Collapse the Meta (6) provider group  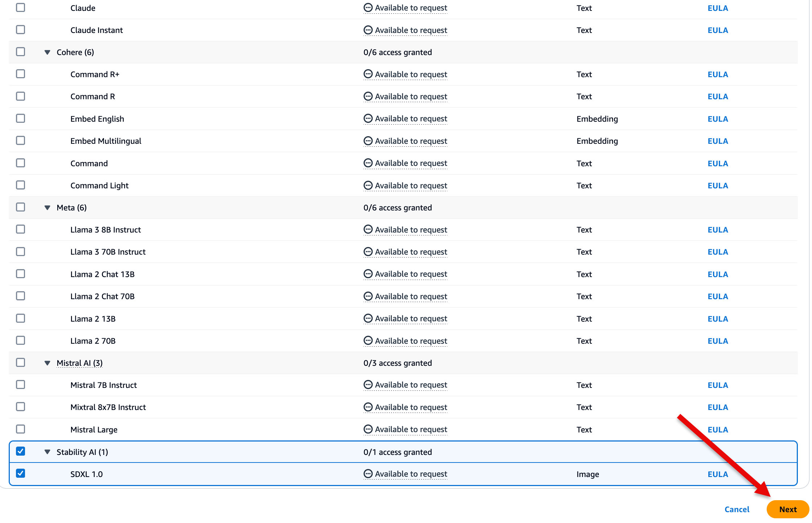coord(47,208)
